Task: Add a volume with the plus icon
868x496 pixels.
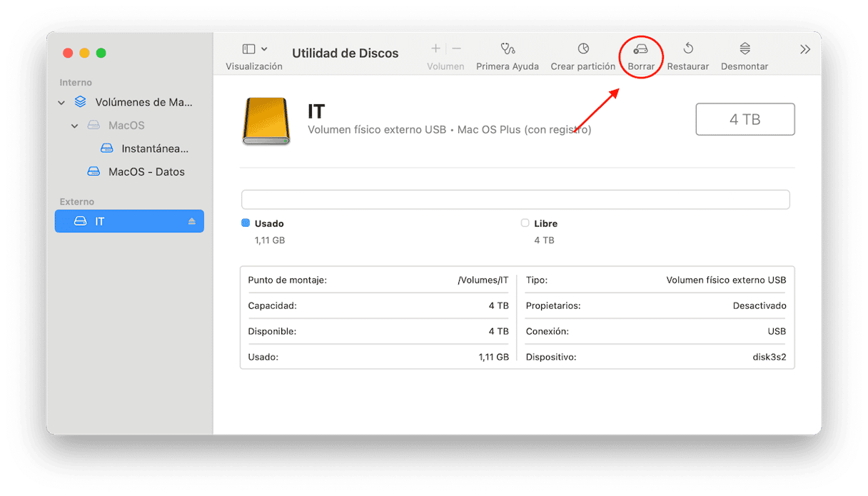Action: (435, 49)
